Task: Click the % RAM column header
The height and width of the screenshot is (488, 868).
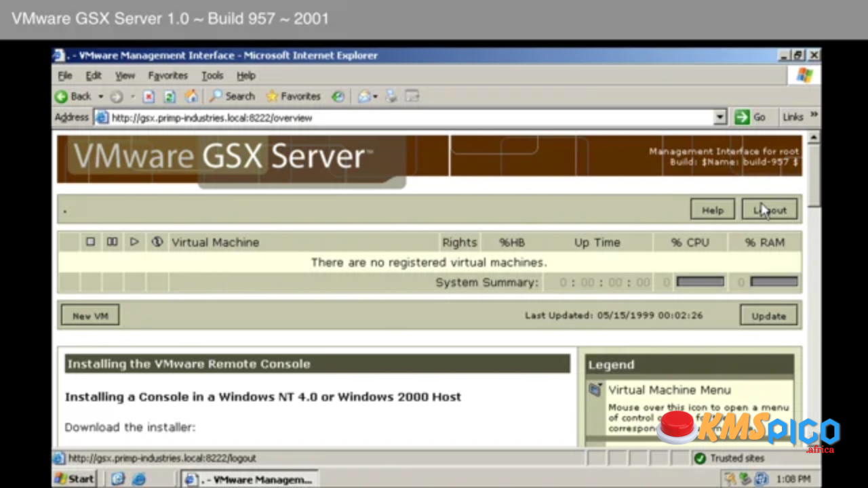Action: point(764,242)
